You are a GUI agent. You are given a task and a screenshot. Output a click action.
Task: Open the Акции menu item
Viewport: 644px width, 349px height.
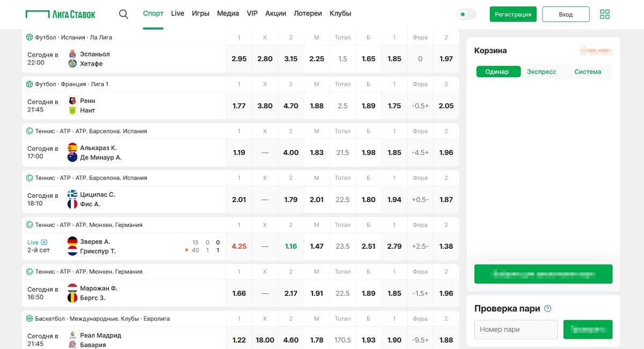(276, 13)
